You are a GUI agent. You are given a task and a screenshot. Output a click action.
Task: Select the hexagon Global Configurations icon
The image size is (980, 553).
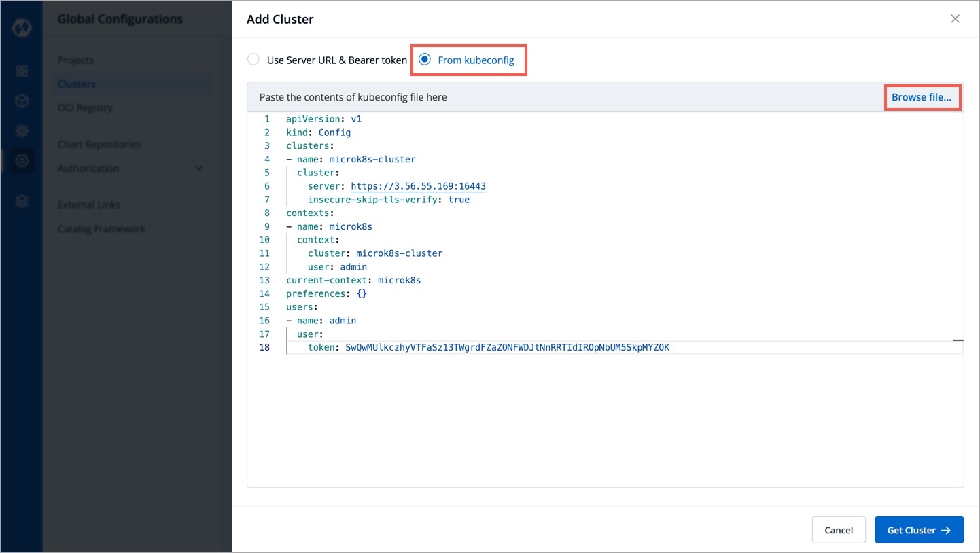point(22,161)
